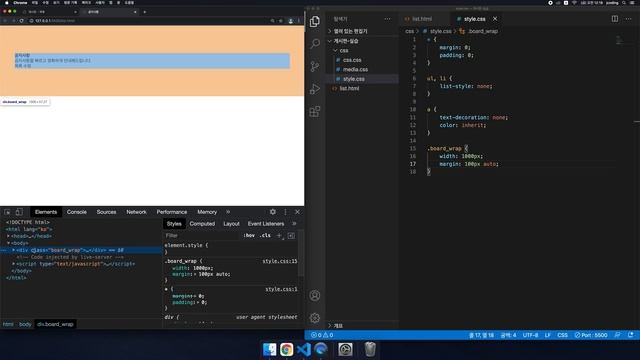Split the VS Code editor to the right

[615, 19]
